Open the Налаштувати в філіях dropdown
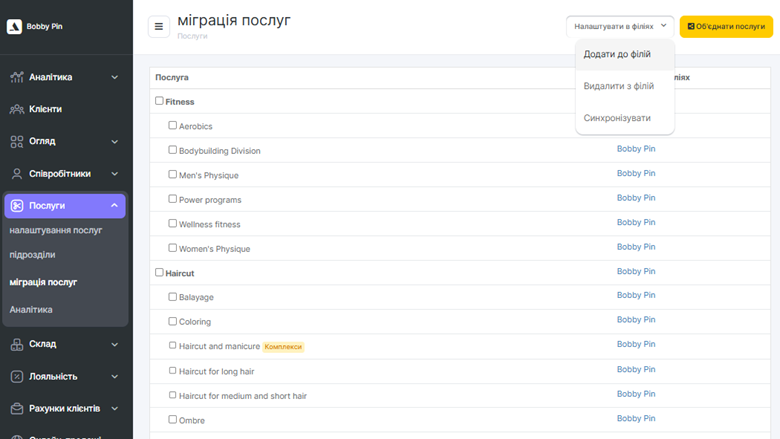780x439 pixels. click(620, 27)
